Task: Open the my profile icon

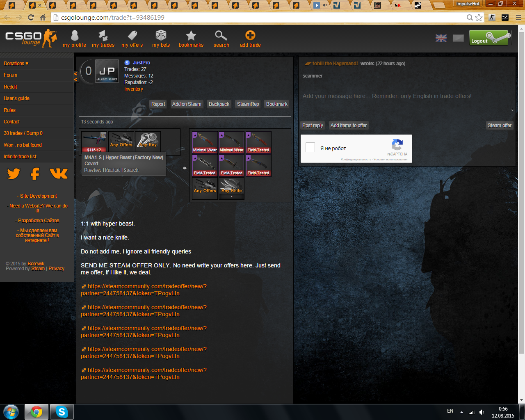Action: (x=75, y=36)
